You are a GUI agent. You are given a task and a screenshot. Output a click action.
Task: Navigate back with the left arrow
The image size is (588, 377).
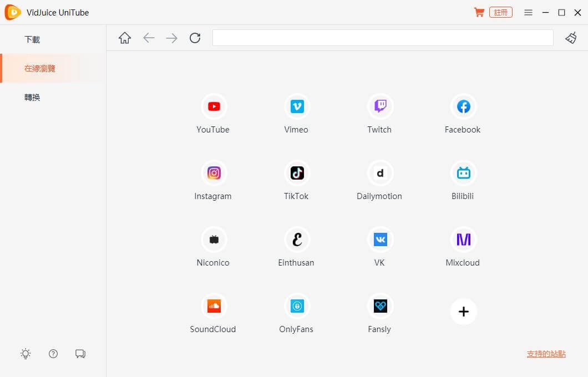(149, 38)
